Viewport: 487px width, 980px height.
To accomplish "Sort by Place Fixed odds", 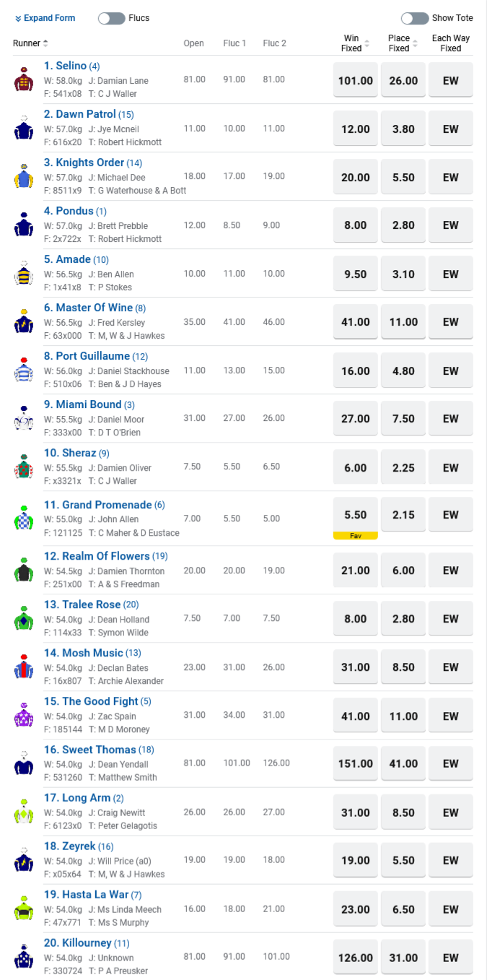I will pyautogui.click(x=402, y=43).
